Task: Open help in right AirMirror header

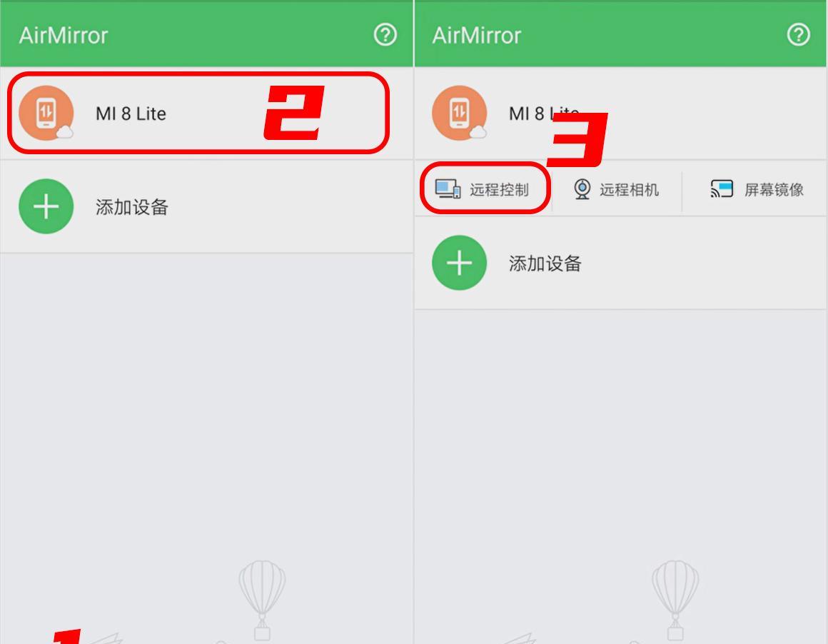Action: 799,35
